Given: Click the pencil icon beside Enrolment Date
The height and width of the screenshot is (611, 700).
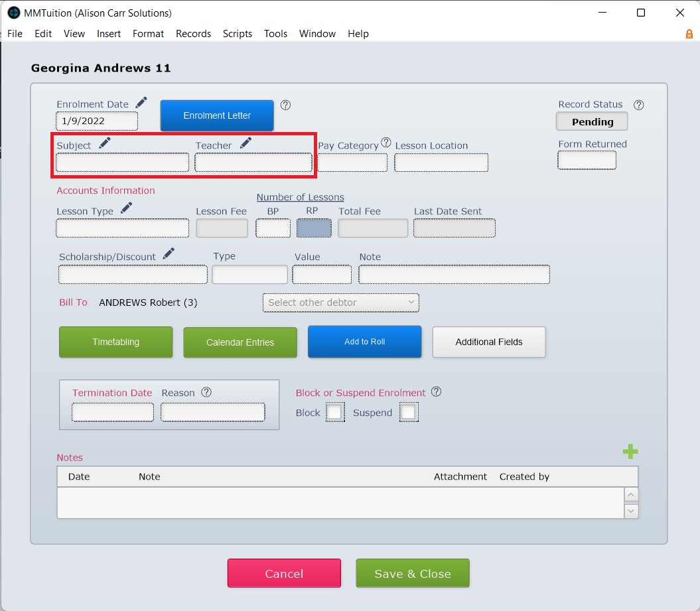Looking at the screenshot, I should pos(141,103).
